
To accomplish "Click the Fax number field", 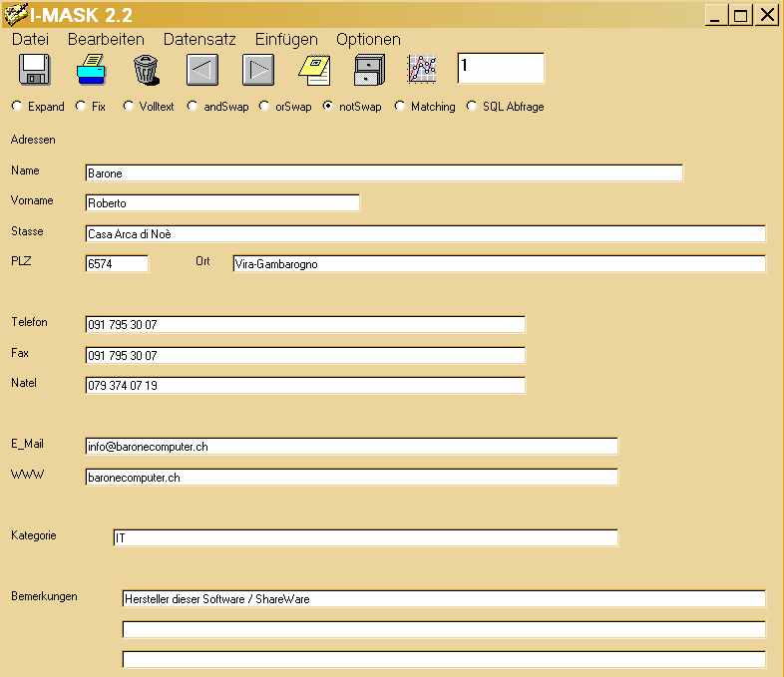I will tap(305, 355).
